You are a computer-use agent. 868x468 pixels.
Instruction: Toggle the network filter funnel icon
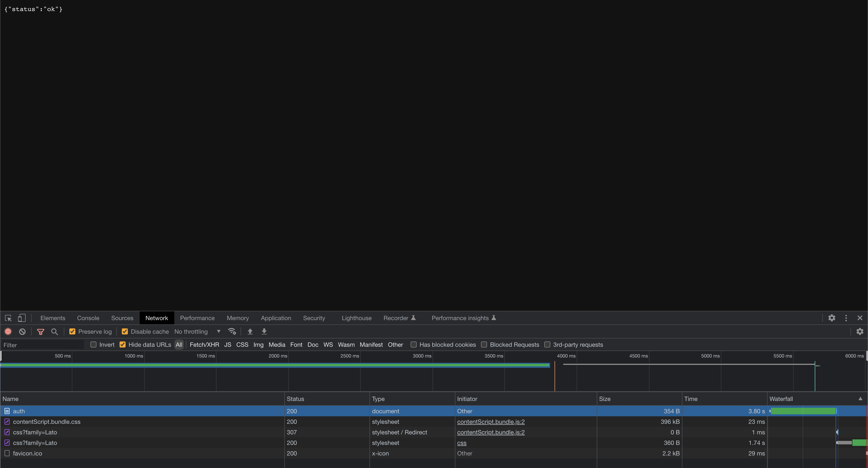pos(40,332)
